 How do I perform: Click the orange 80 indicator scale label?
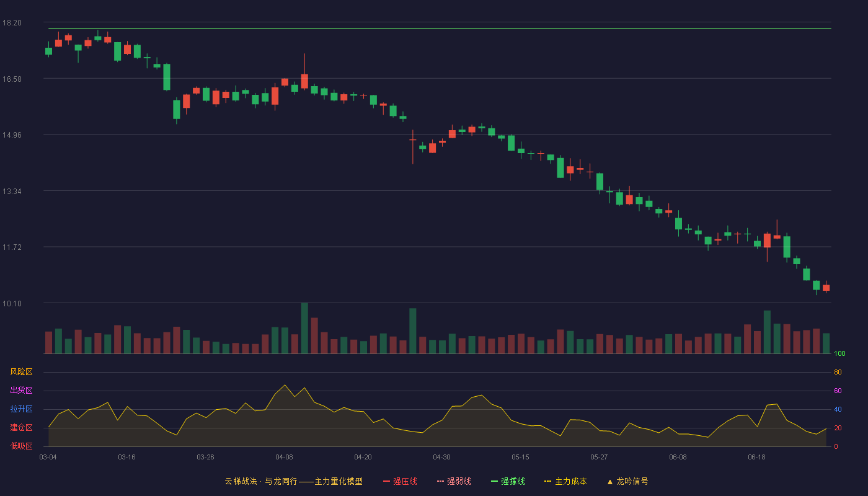(838, 372)
